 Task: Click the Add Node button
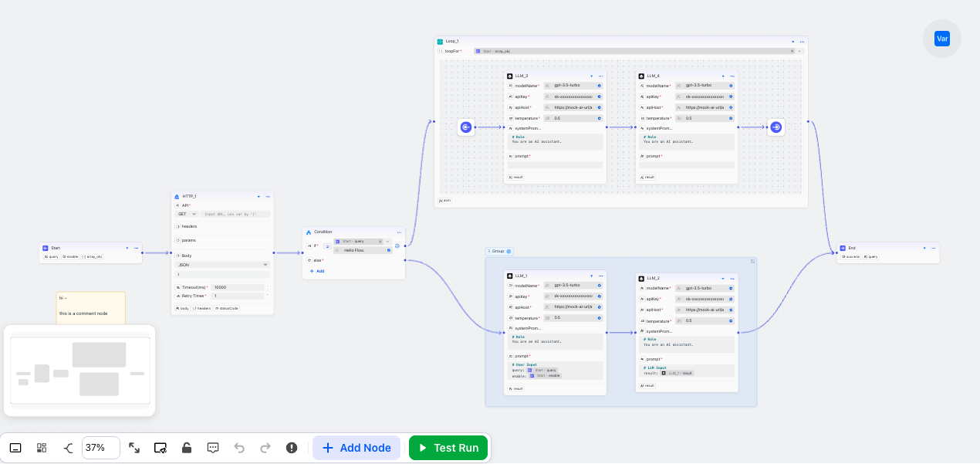357,448
